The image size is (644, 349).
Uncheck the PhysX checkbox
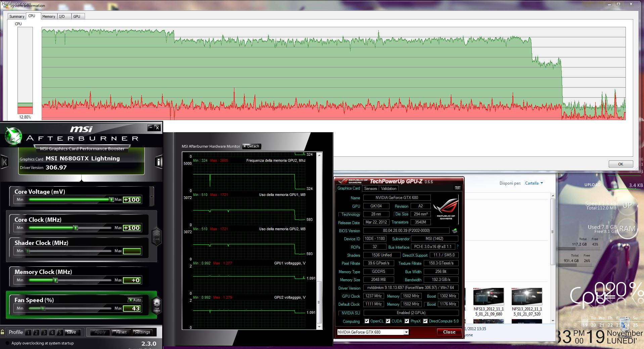pos(407,321)
